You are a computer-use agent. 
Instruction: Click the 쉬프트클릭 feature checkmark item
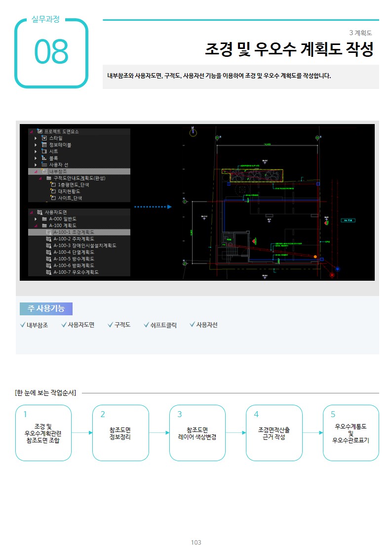[x=160, y=325]
